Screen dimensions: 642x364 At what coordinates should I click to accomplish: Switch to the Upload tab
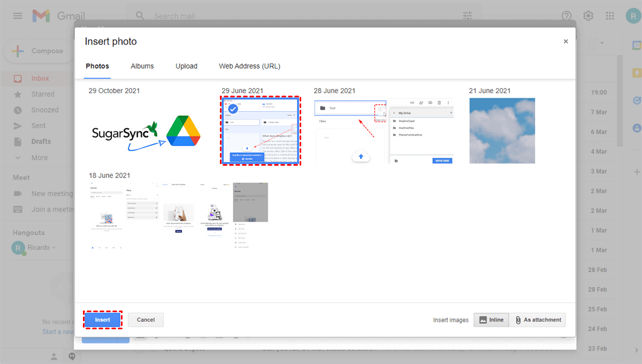tap(187, 66)
